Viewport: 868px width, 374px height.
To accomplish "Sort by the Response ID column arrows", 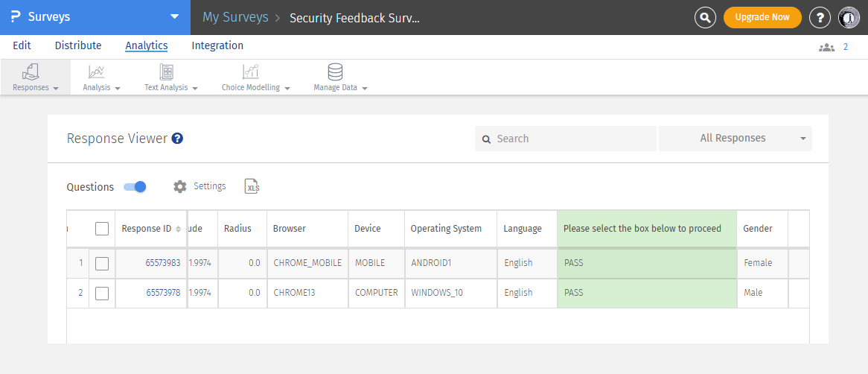I will point(178,229).
